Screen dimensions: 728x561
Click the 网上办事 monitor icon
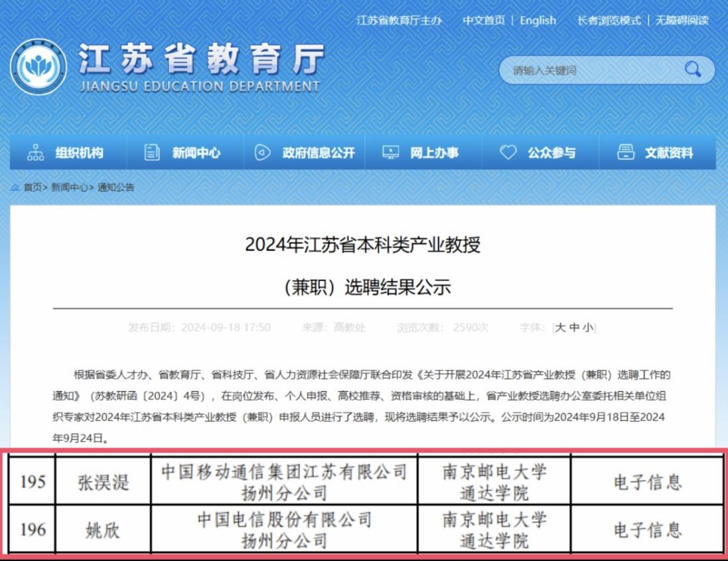390,153
